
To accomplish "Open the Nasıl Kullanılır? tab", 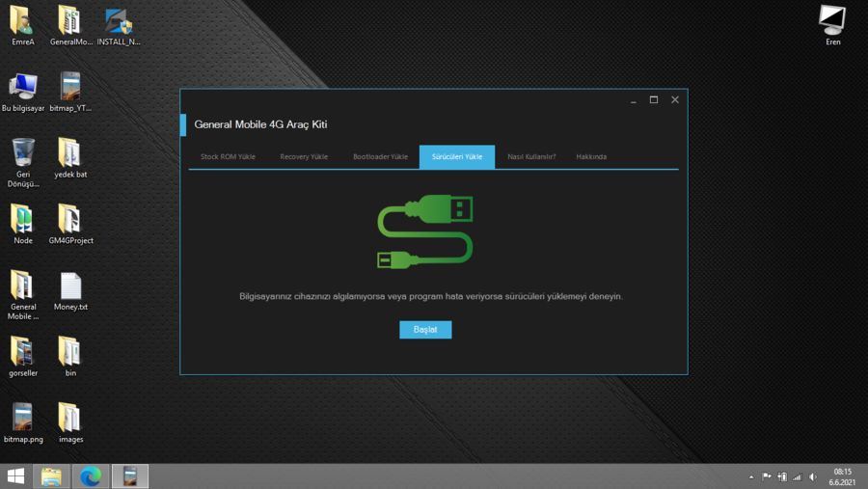I will pos(531,156).
